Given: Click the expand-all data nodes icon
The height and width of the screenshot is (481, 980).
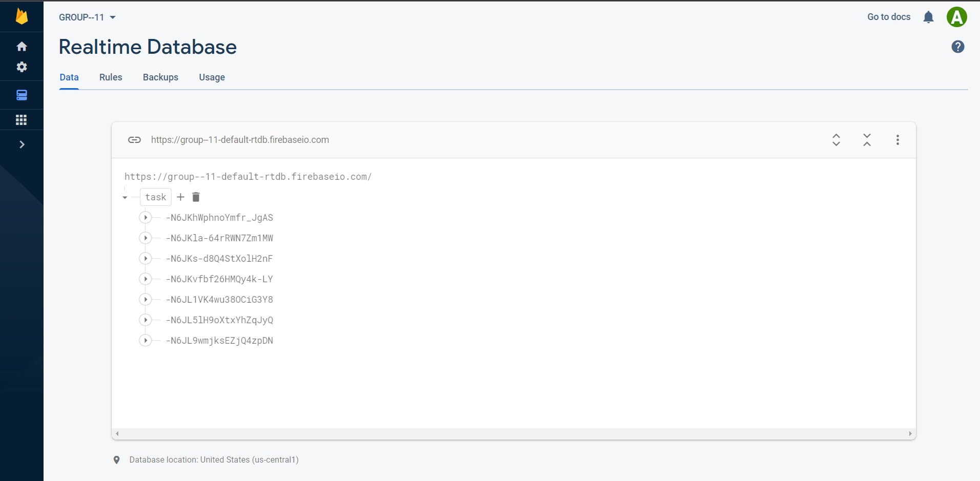Looking at the screenshot, I should (x=836, y=139).
